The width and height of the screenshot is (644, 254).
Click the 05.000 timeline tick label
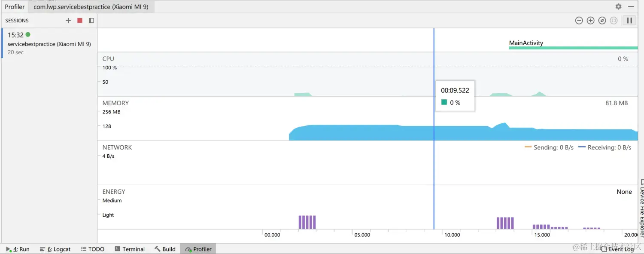click(362, 235)
